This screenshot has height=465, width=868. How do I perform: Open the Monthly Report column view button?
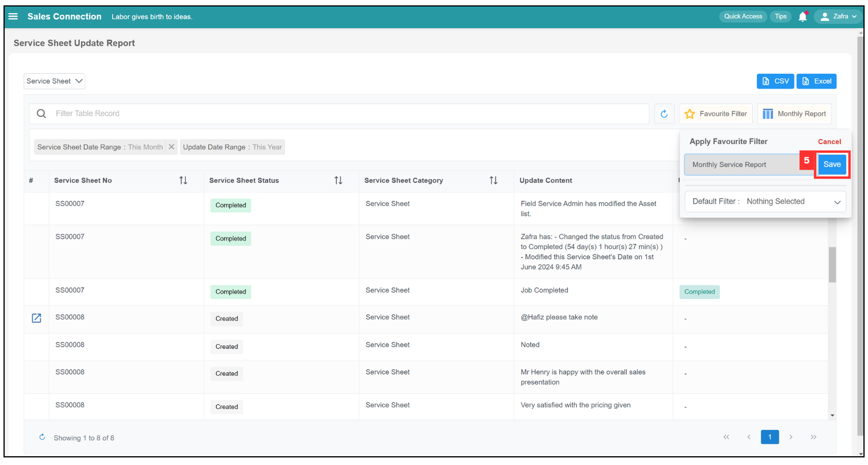pyautogui.click(x=794, y=113)
